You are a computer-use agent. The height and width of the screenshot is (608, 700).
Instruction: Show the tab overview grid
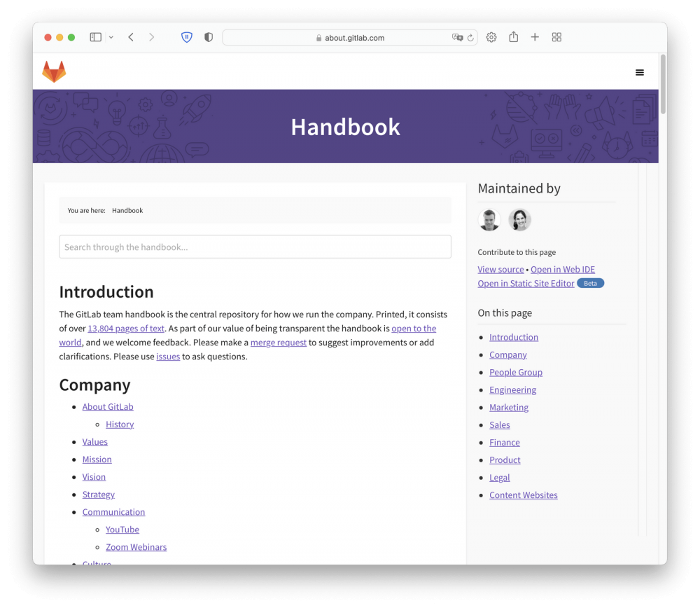coord(556,37)
